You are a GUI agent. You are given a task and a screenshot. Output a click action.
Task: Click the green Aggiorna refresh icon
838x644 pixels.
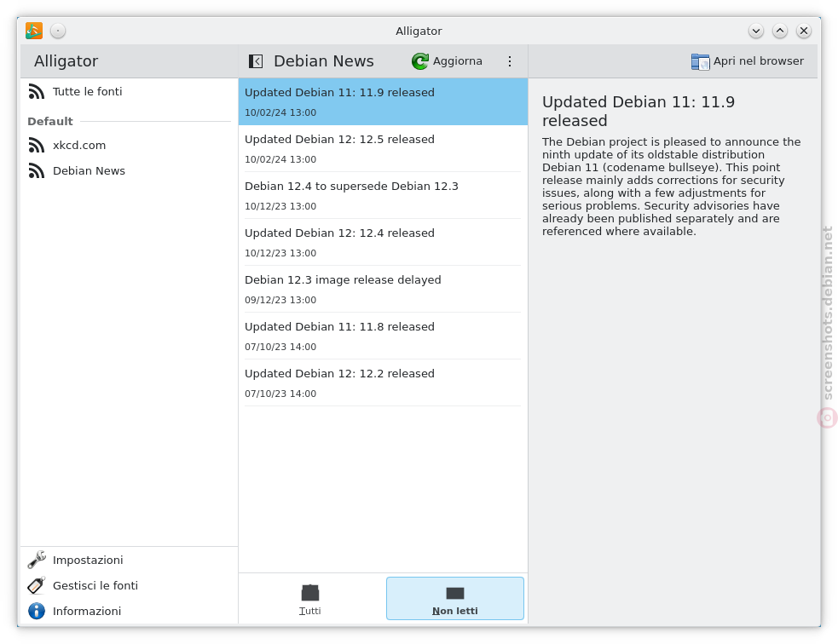tap(420, 61)
